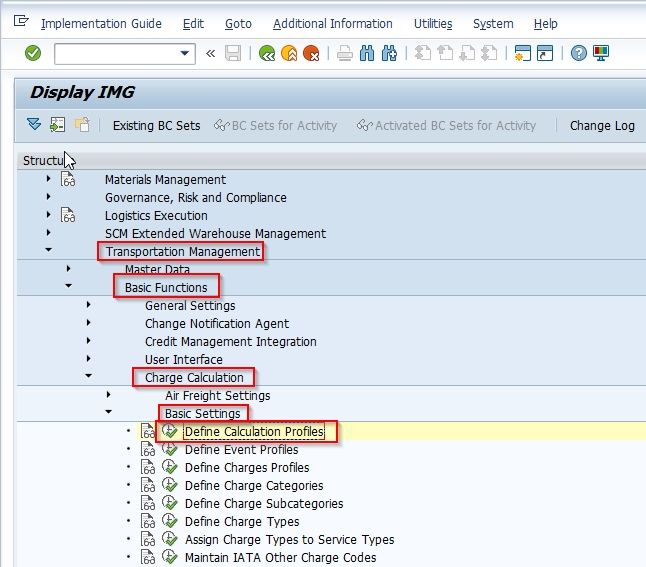Select the Transportation Management tree label

tap(183, 251)
